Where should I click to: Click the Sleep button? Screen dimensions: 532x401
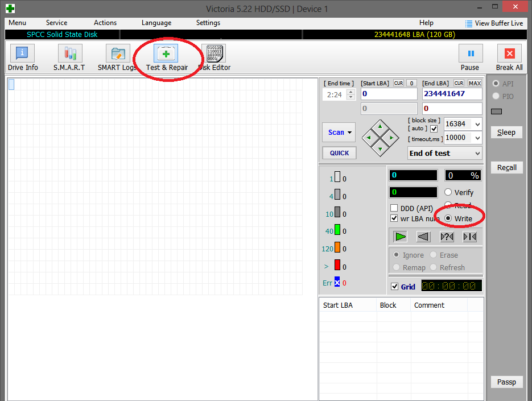(506, 133)
